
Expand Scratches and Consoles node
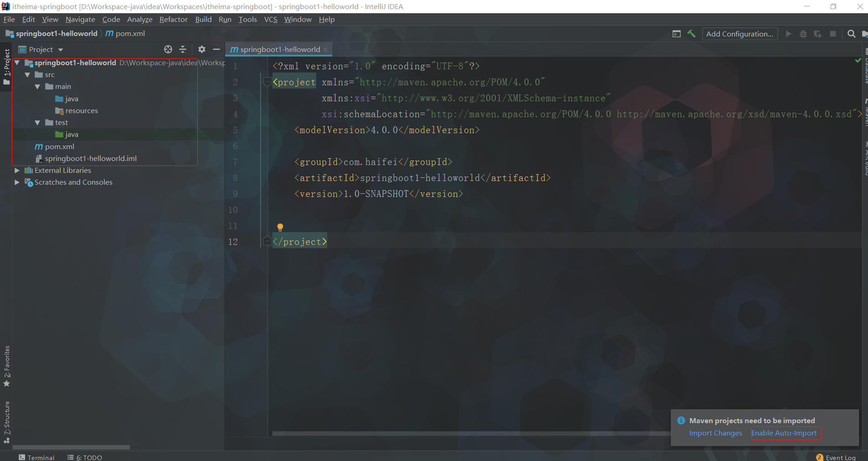tap(17, 182)
